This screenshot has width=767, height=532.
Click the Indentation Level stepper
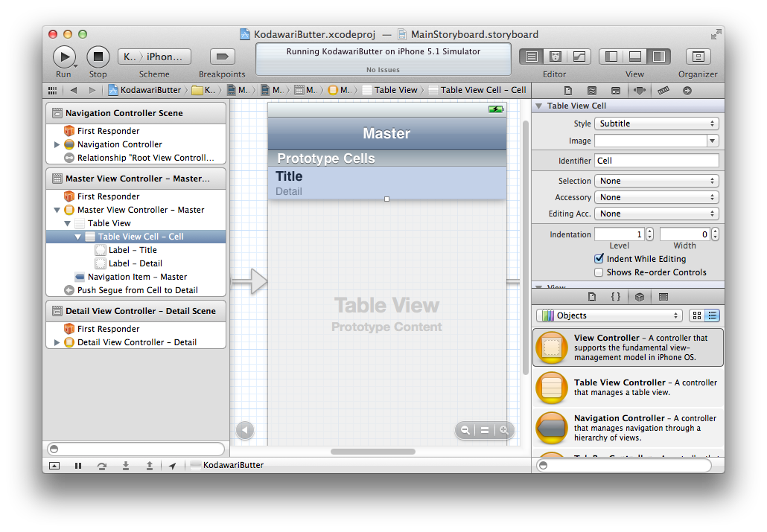649,234
